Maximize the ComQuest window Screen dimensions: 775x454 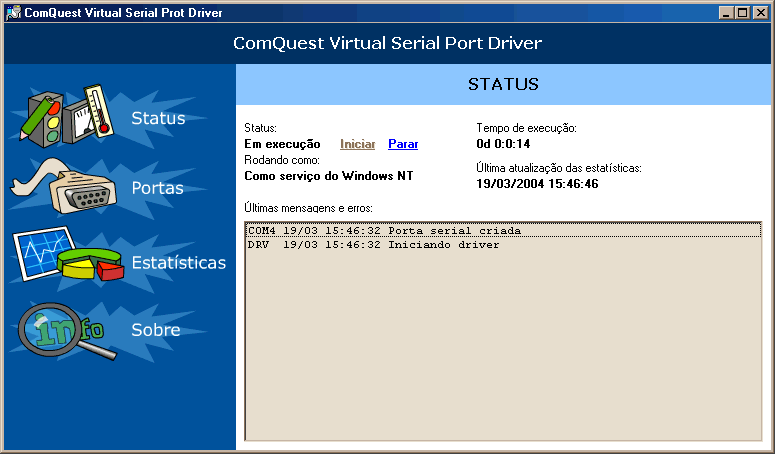coord(742,12)
